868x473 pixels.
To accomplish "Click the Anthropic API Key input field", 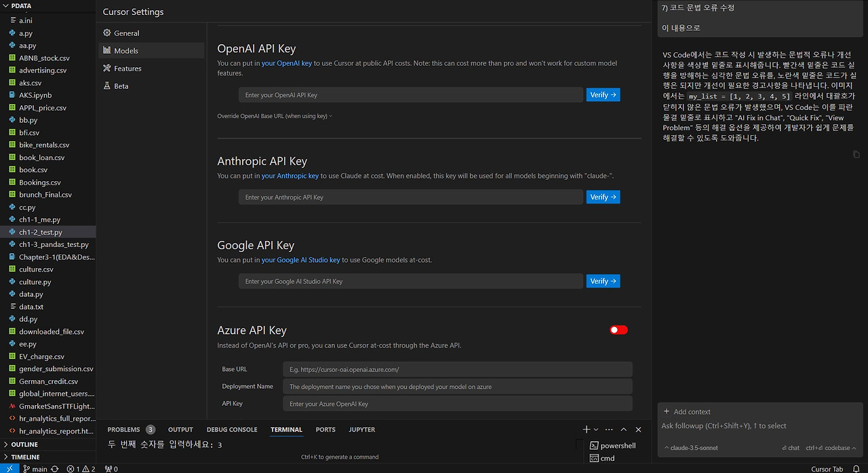I will (x=410, y=197).
